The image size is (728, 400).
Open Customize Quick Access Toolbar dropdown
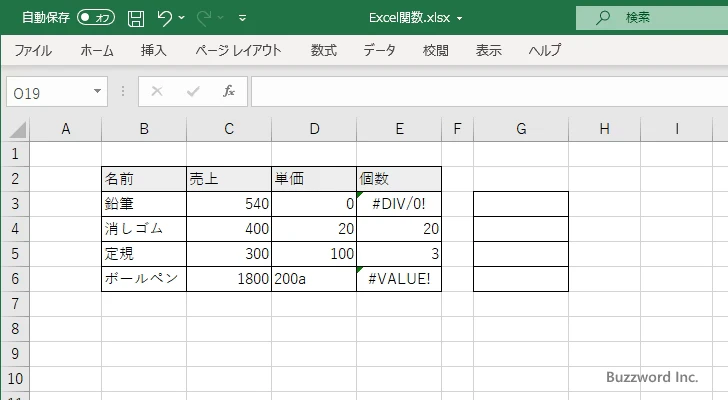pos(242,18)
